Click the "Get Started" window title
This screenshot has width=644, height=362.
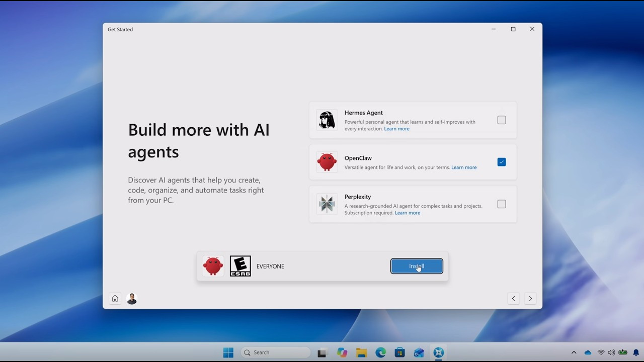point(120,29)
